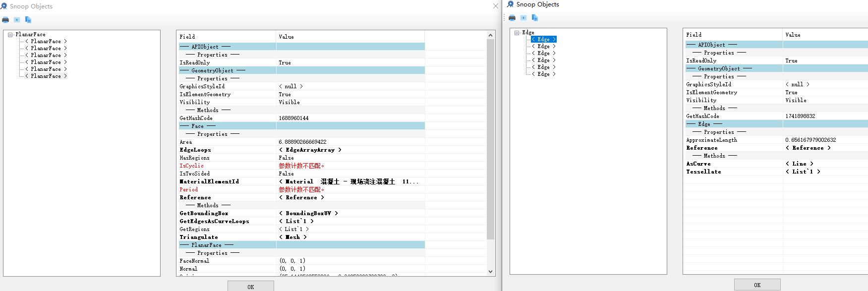Open the EdgeArrayArray value link
The image size is (868, 291).
310,150
